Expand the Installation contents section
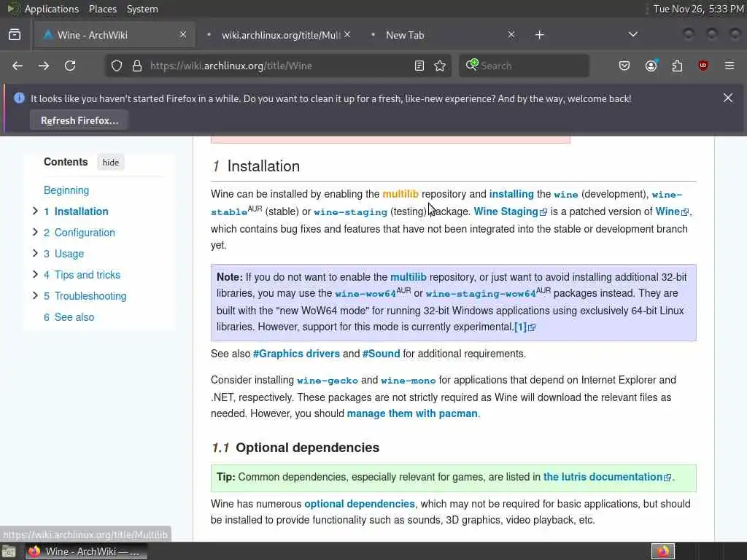The width and height of the screenshot is (747, 560). pyautogui.click(x=35, y=211)
